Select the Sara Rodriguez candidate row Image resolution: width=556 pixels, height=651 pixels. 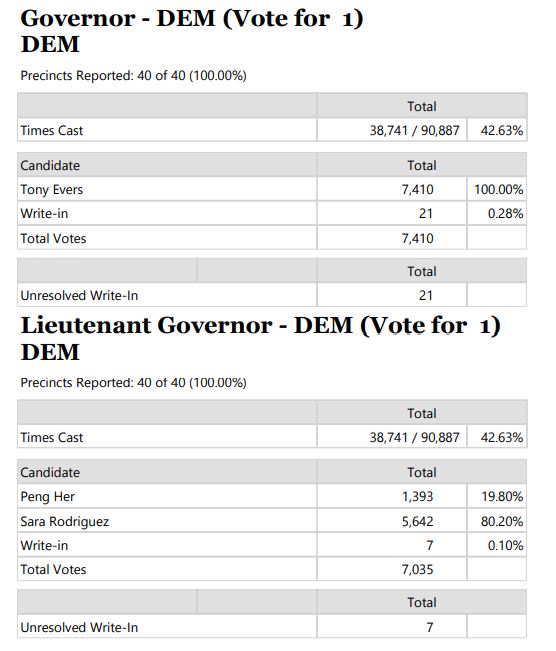click(272, 521)
